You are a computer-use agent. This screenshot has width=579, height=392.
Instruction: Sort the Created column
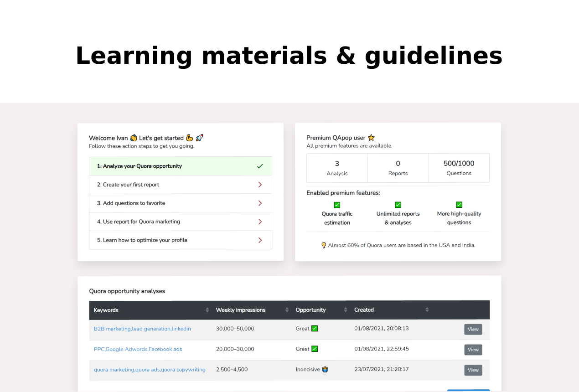[x=426, y=309]
